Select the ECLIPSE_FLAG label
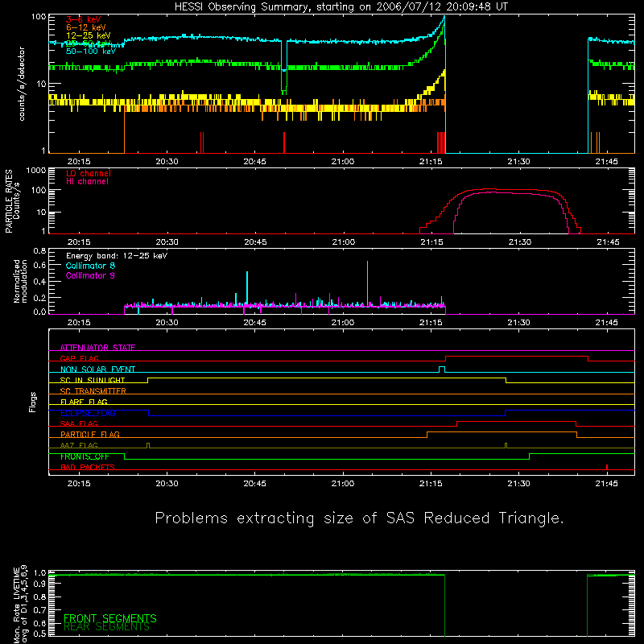This screenshot has height=644, width=644. (88, 413)
